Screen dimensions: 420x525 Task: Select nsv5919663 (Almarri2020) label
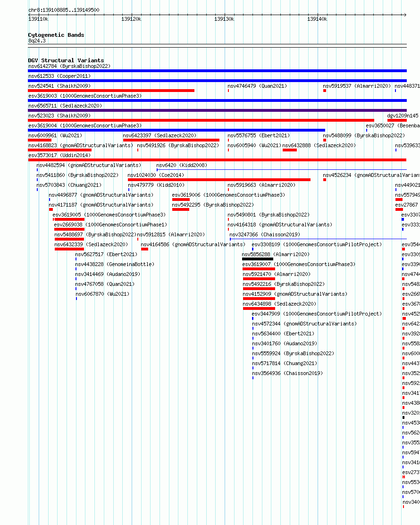pos(261,185)
